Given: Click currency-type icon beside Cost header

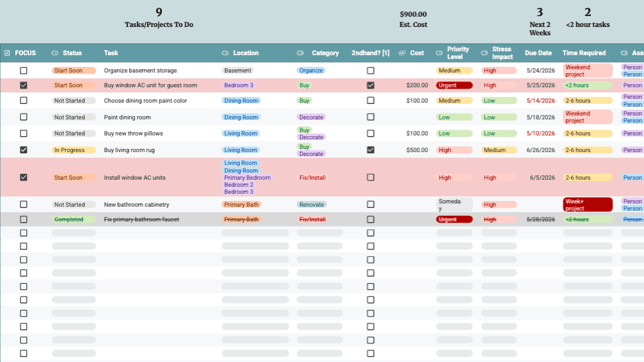Looking at the screenshot, I should pos(402,53).
